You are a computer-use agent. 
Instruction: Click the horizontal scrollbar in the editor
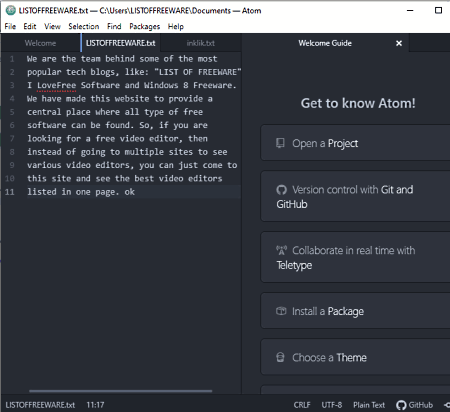120,391
